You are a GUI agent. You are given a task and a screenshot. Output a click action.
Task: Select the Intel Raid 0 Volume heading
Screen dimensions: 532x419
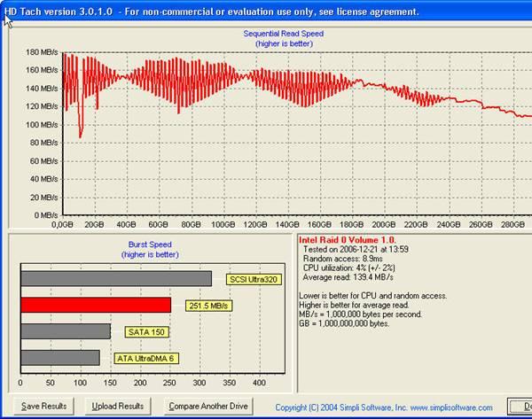(x=348, y=239)
